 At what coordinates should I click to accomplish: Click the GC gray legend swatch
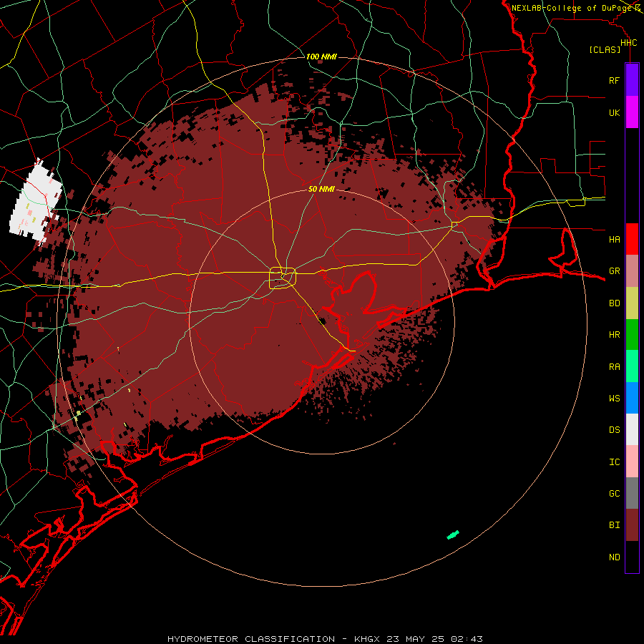(632, 493)
